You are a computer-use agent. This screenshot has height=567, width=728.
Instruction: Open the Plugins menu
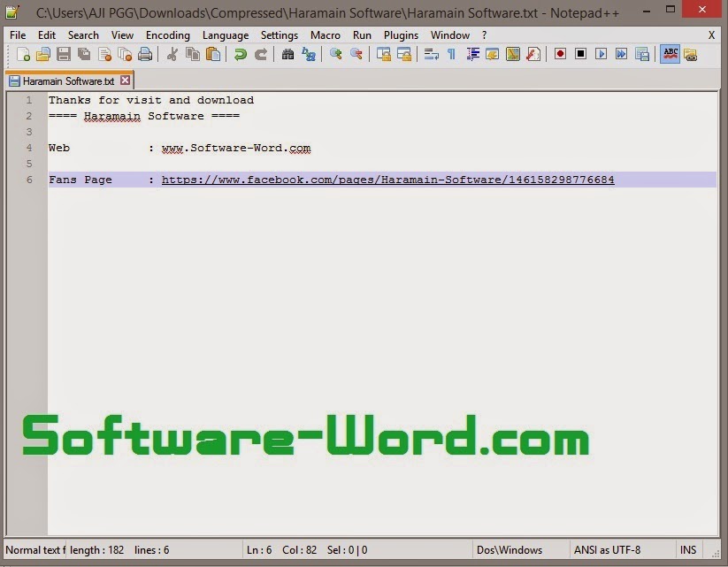pyautogui.click(x=401, y=35)
